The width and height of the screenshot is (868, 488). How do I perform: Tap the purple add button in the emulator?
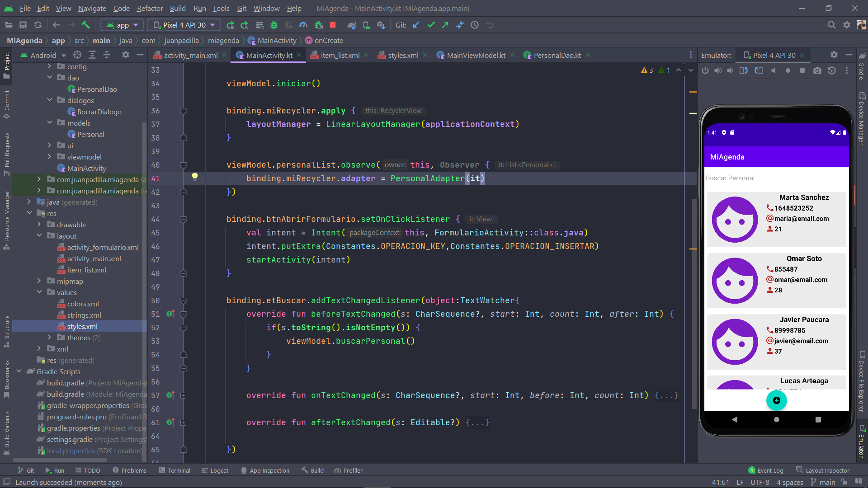776,400
